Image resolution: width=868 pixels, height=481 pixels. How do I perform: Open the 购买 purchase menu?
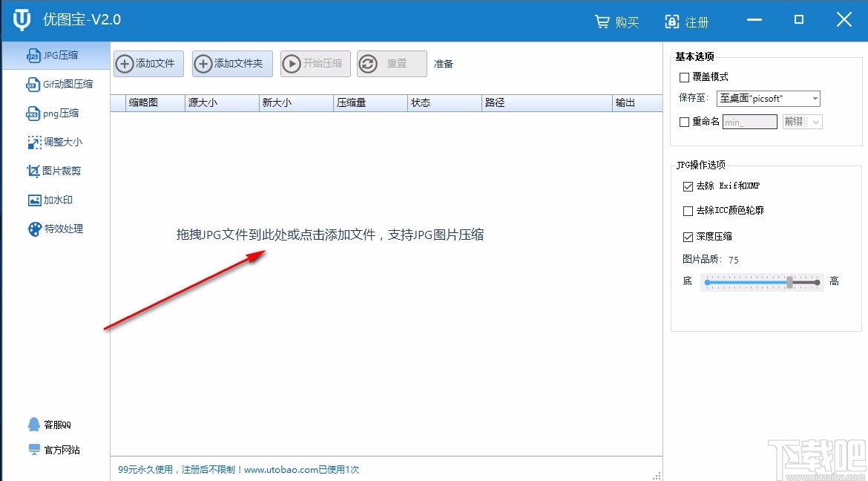pyautogui.click(x=617, y=22)
